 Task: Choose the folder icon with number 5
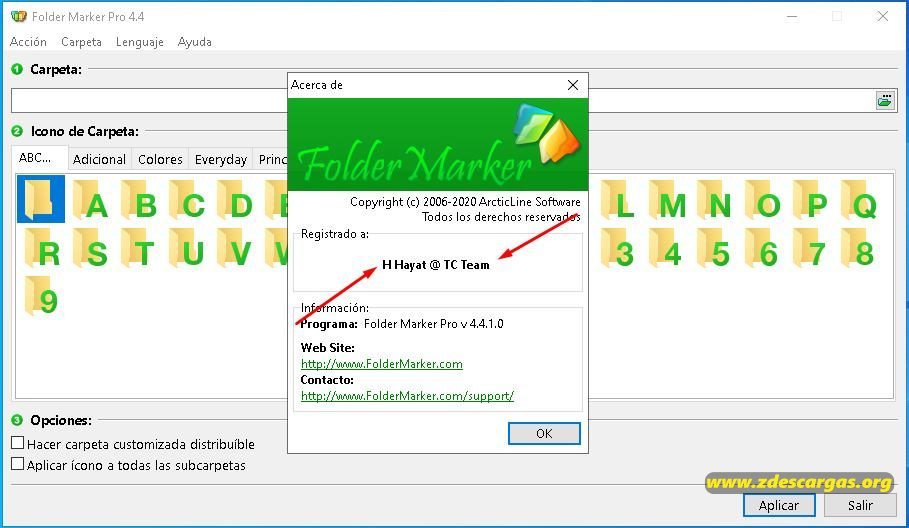[714, 248]
